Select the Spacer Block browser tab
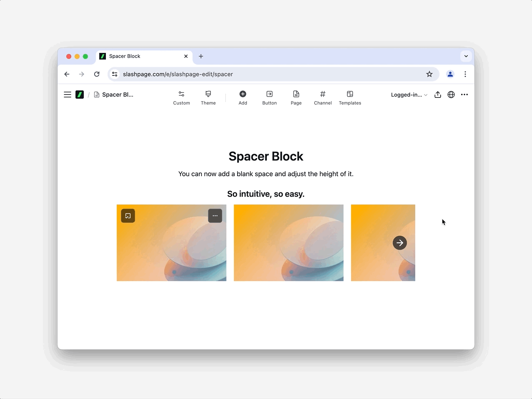 144,56
